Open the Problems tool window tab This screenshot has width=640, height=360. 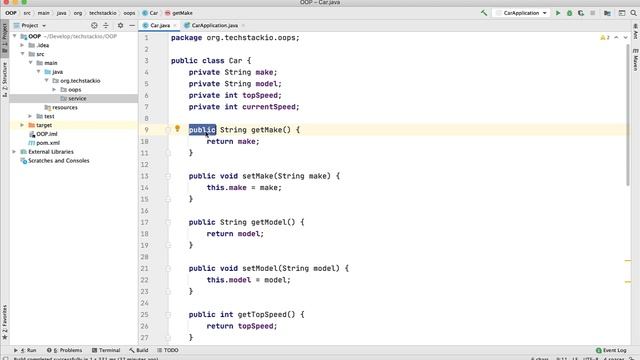[x=64, y=350]
